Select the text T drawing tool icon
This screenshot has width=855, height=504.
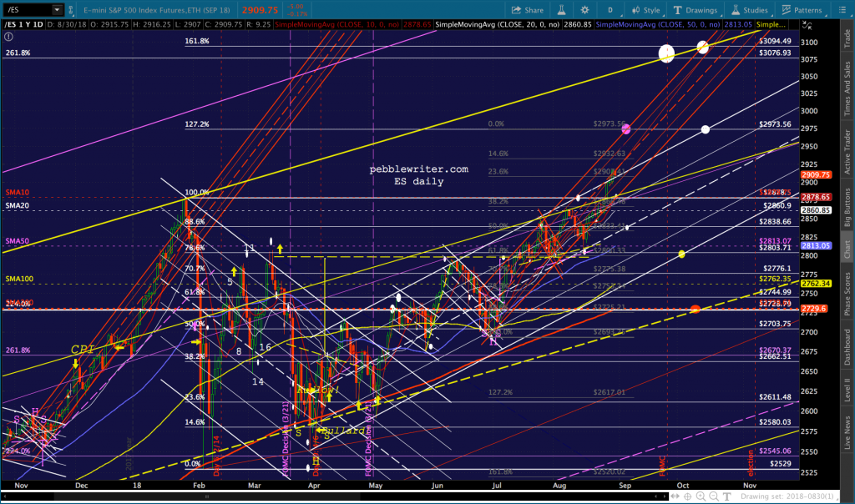pyautogui.click(x=727, y=496)
